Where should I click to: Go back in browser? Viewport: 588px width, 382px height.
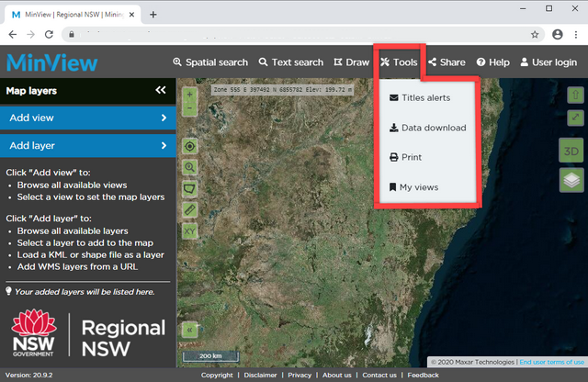12,35
